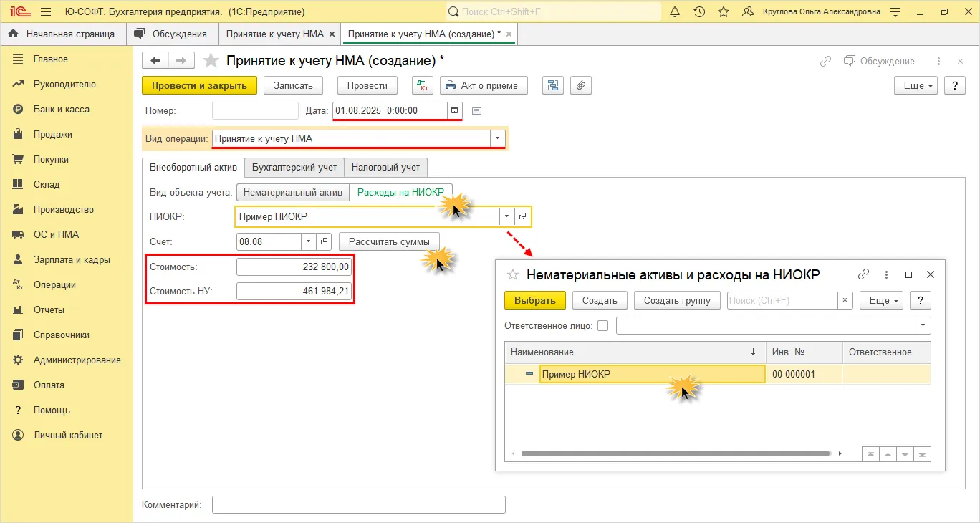Copy link in НИОКР selection dialog
Image resolution: width=980 pixels, height=523 pixels.
click(x=864, y=274)
